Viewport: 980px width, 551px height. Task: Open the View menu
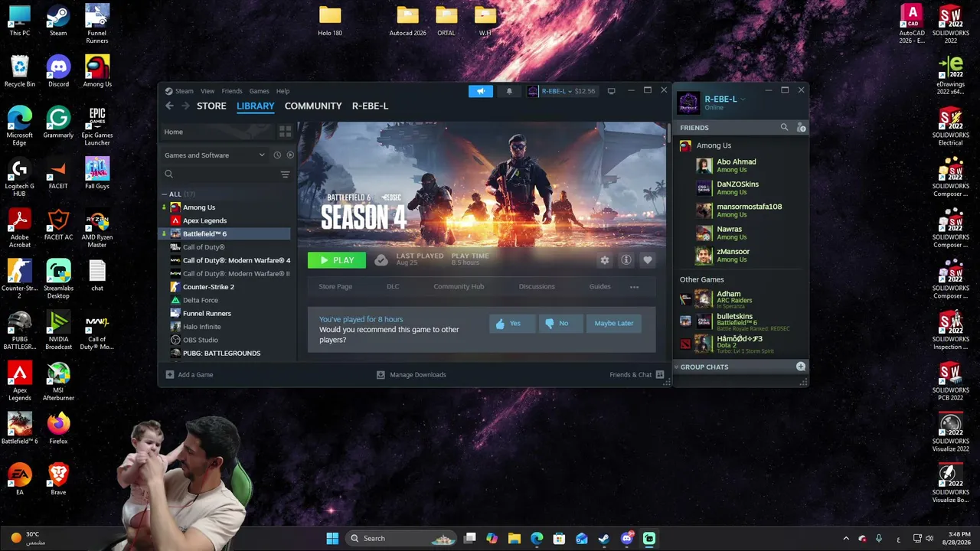click(207, 91)
